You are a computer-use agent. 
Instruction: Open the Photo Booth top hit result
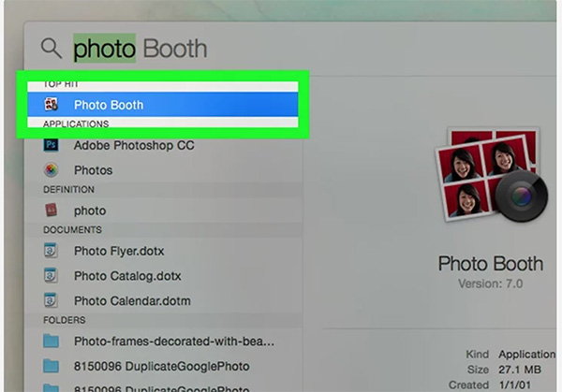click(x=163, y=105)
